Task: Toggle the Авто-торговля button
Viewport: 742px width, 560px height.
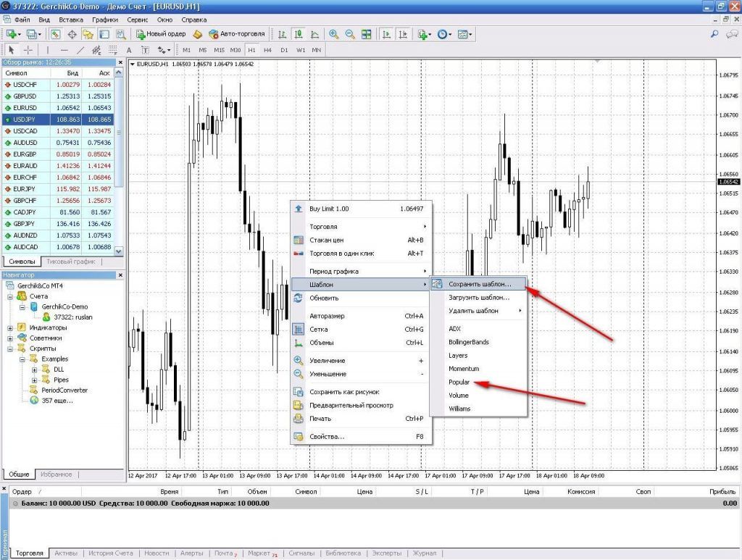Action: click(x=235, y=34)
